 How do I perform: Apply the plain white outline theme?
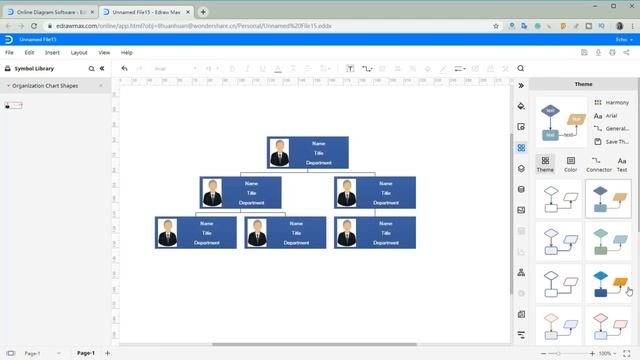coord(558,199)
